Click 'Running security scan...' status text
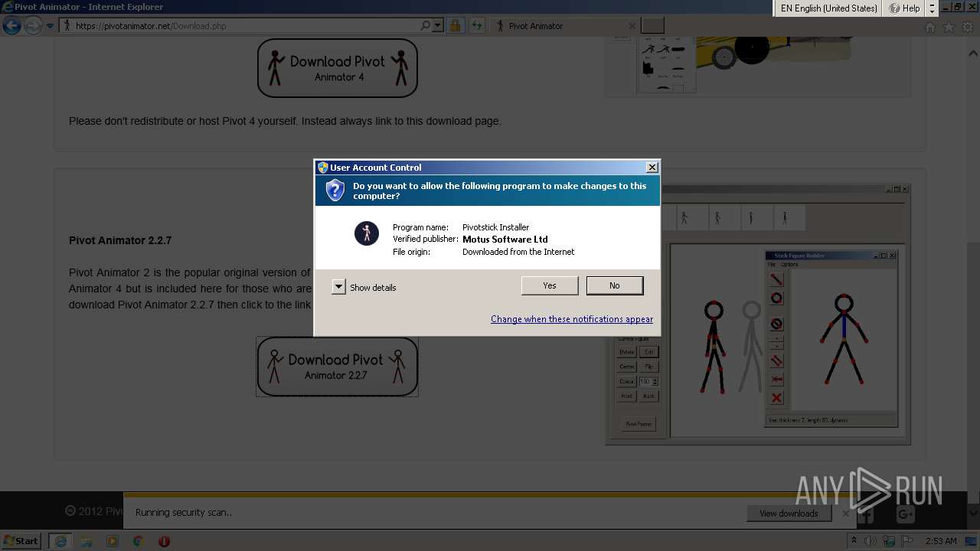Image resolution: width=980 pixels, height=551 pixels. pos(184,513)
